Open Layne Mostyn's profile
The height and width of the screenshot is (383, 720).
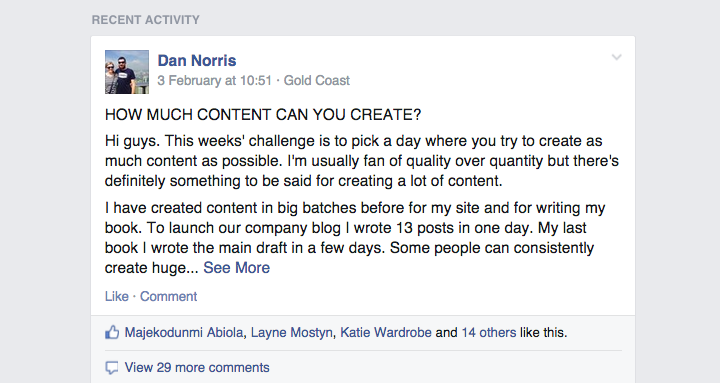click(292, 332)
